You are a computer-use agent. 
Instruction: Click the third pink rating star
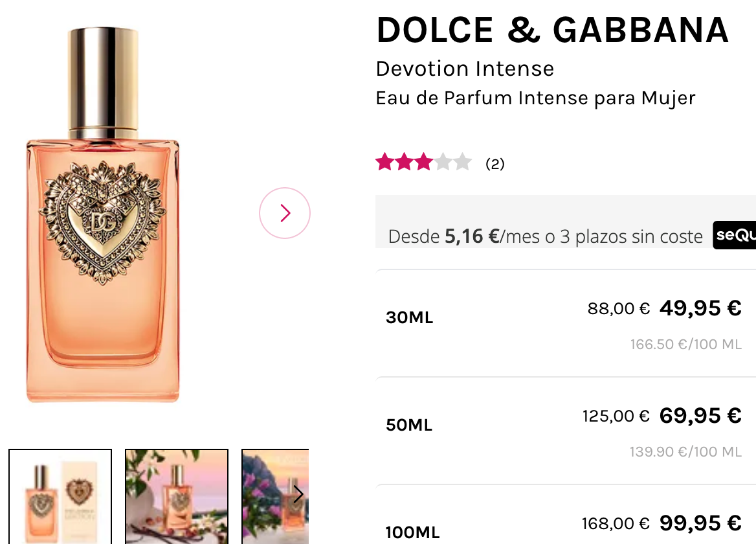pyautogui.click(x=423, y=162)
